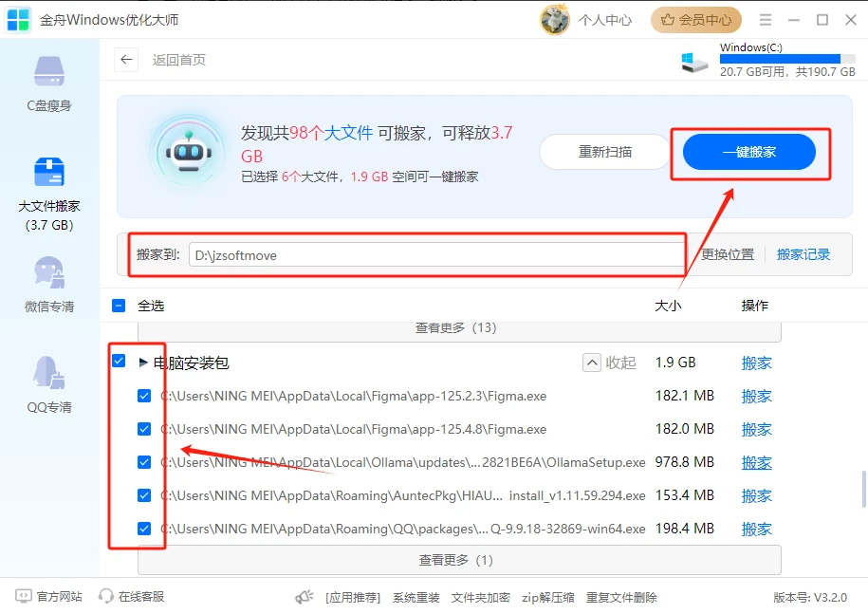The width and height of the screenshot is (868, 614).
Task: Open 文件夹加密 recommendation
Action: coord(481,597)
